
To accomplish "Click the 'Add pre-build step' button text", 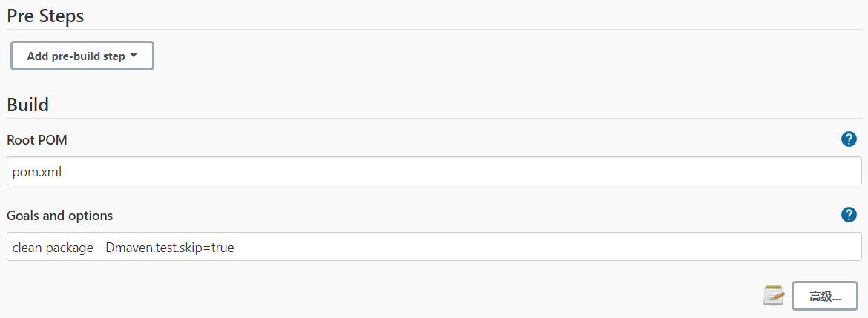I will point(76,56).
